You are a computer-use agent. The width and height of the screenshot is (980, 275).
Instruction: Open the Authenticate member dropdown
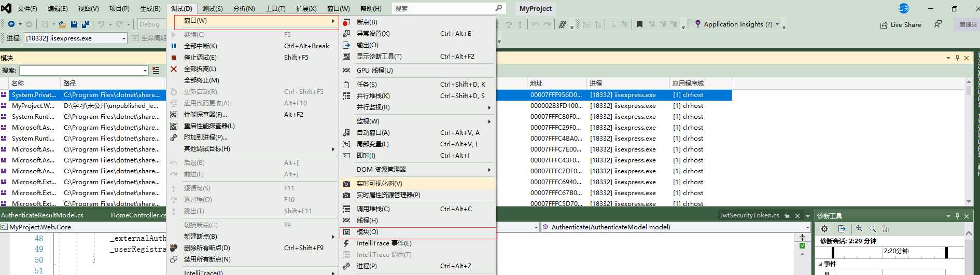[x=808, y=227]
